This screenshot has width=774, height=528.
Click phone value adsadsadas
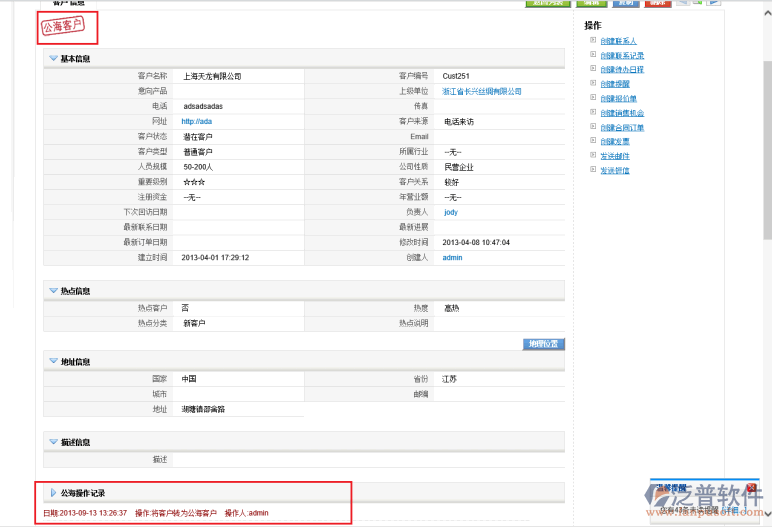[x=203, y=106]
